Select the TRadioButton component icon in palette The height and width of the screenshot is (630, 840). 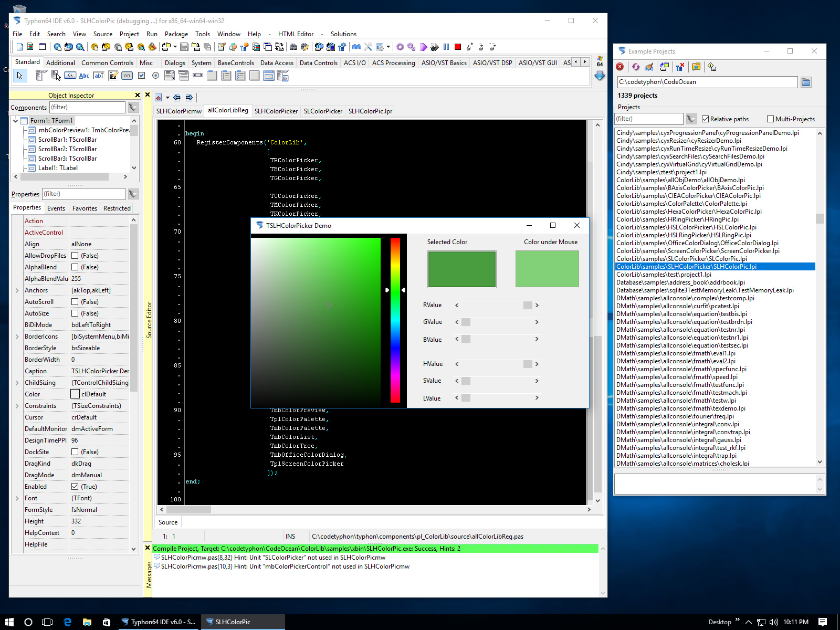coord(155,76)
